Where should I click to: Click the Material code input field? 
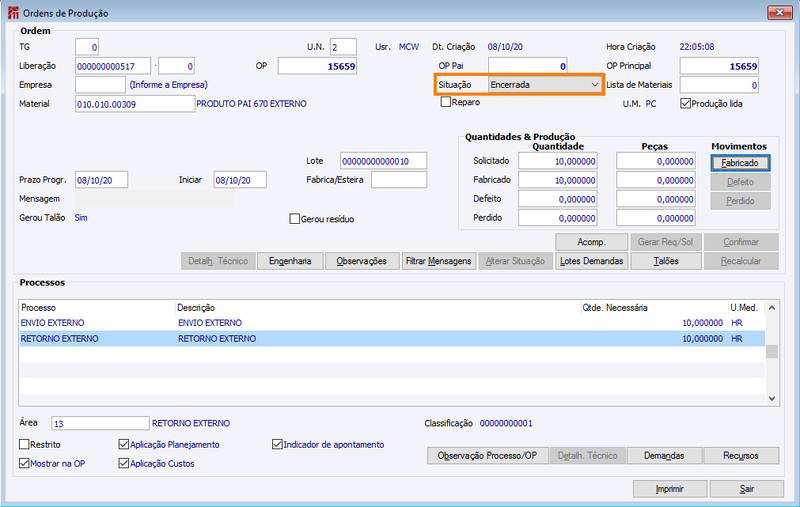pyautogui.click(x=135, y=104)
